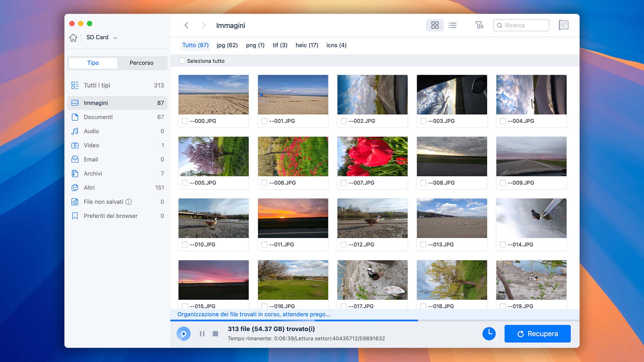Select thumbnail of --019.JPG duck shore
This screenshot has width=644, height=362.
point(531,280)
